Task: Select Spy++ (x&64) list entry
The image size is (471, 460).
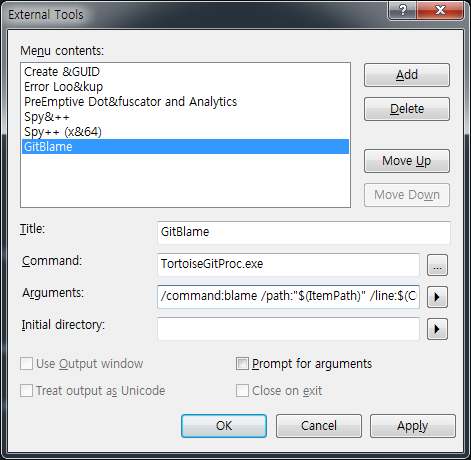Action: point(185,132)
